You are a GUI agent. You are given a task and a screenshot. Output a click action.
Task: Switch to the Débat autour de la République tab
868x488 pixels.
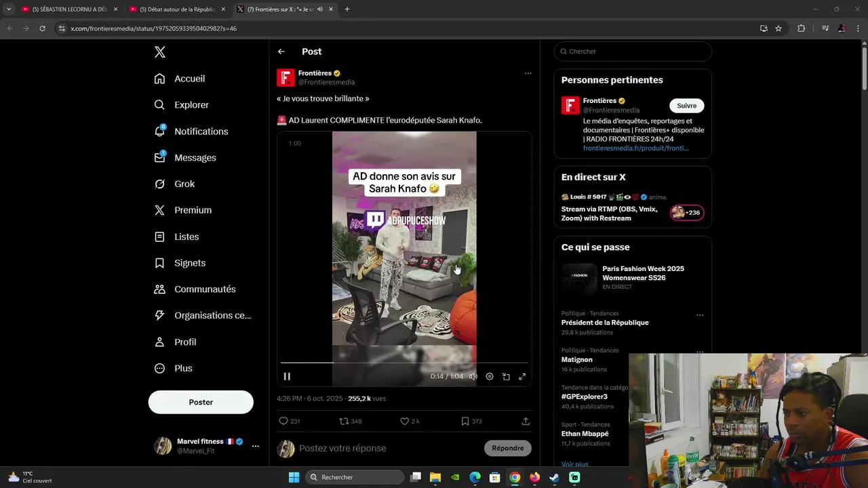tap(177, 9)
